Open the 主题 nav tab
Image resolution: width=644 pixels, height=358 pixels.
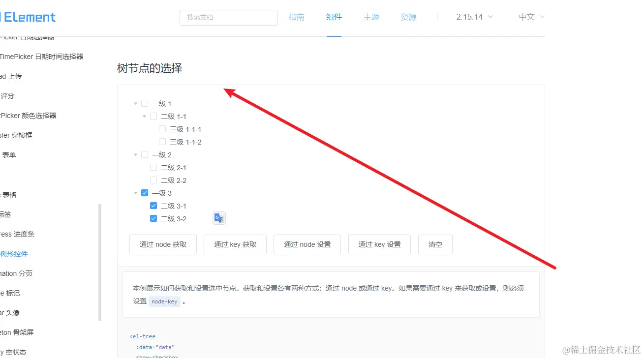coord(371,17)
